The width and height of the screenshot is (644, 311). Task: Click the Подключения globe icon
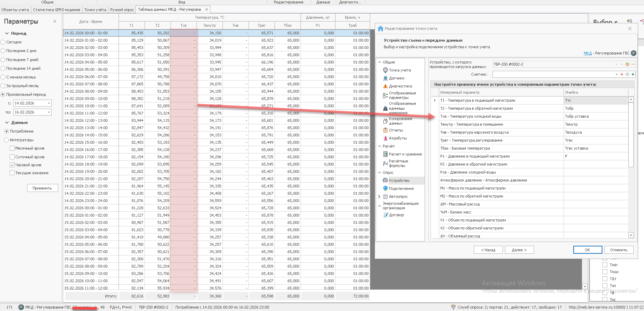[x=385, y=188]
